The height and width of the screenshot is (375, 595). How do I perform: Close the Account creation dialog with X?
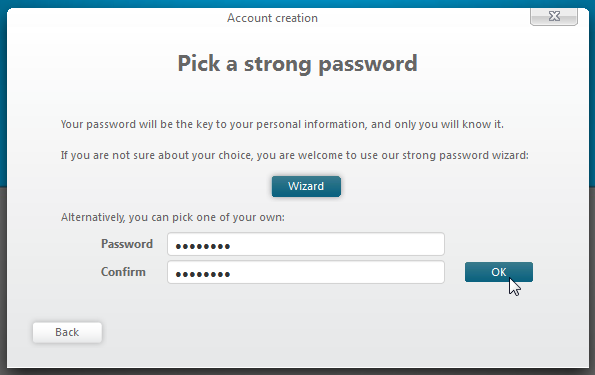pos(554,16)
